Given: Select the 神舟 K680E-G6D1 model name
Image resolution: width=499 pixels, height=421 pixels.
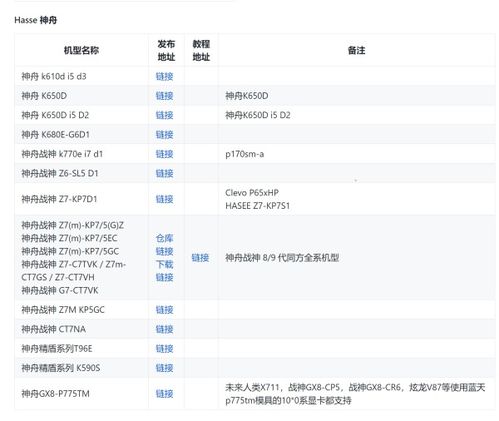Looking at the screenshot, I should pyautogui.click(x=55, y=134).
